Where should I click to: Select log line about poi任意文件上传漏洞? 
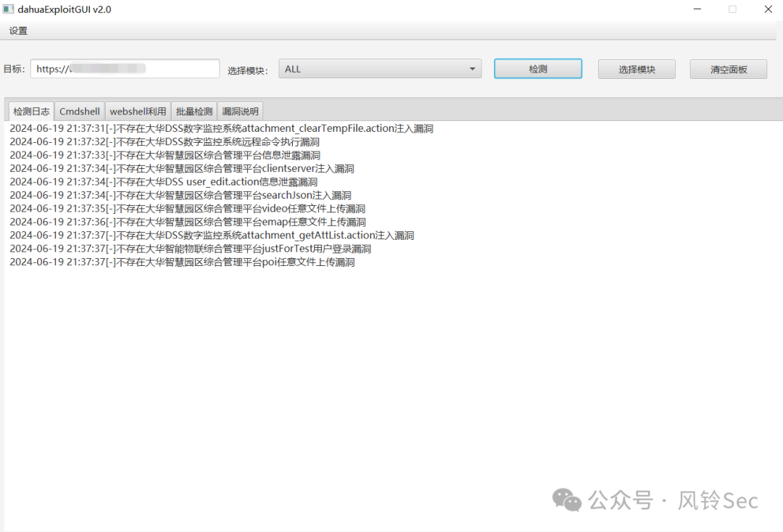pyautogui.click(x=182, y=262)
